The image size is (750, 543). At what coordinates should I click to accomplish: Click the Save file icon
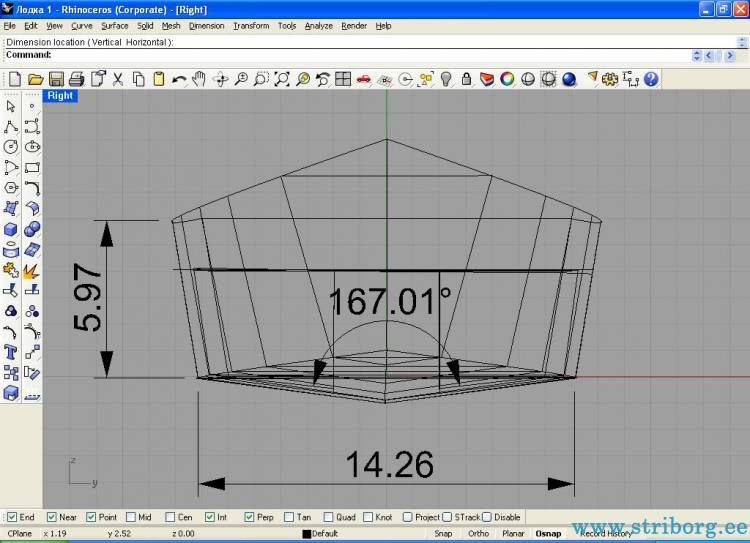click(x=56, y=79)
